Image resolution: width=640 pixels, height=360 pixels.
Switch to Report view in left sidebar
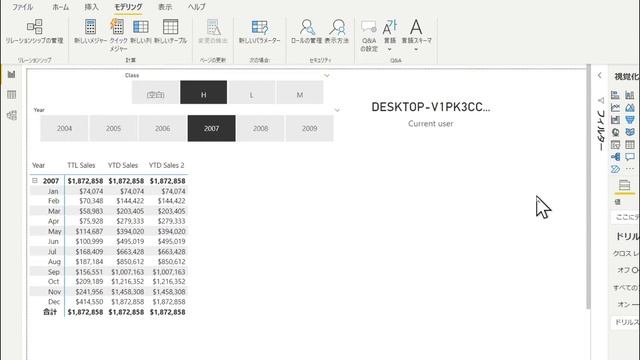pyautogui.click(x=11, y=74)
